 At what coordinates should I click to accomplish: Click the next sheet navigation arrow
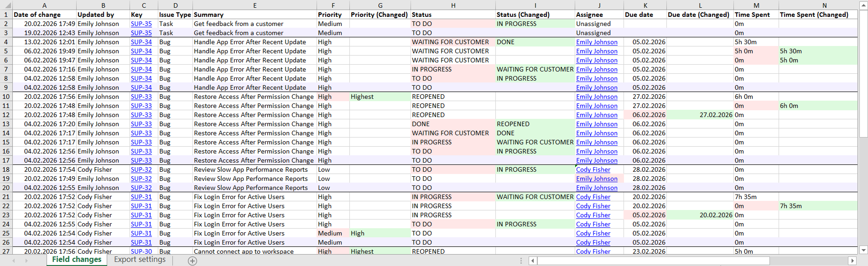pos(26,261)
